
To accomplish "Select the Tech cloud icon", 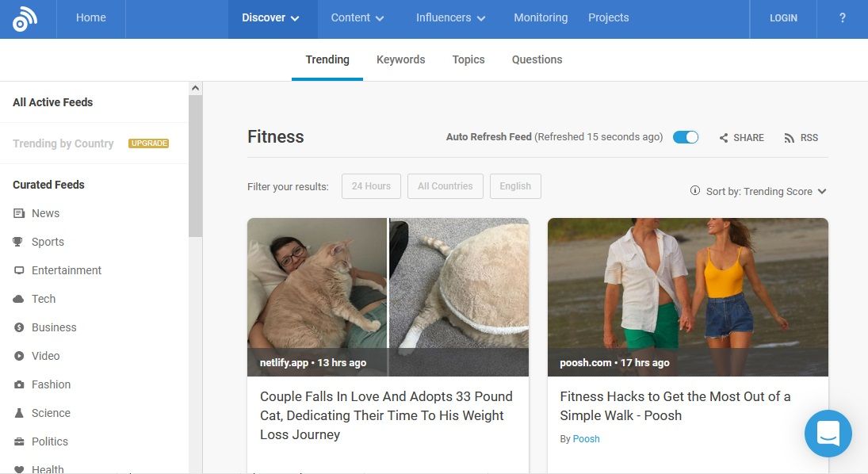I will [x=19, y=299].
